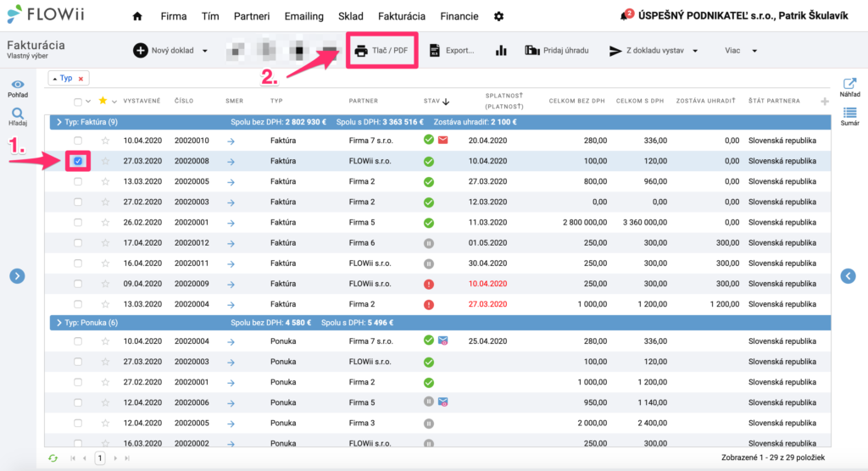868x471 pixels.
Task: Open the settings gear icon
Action: tap(498, 17)
